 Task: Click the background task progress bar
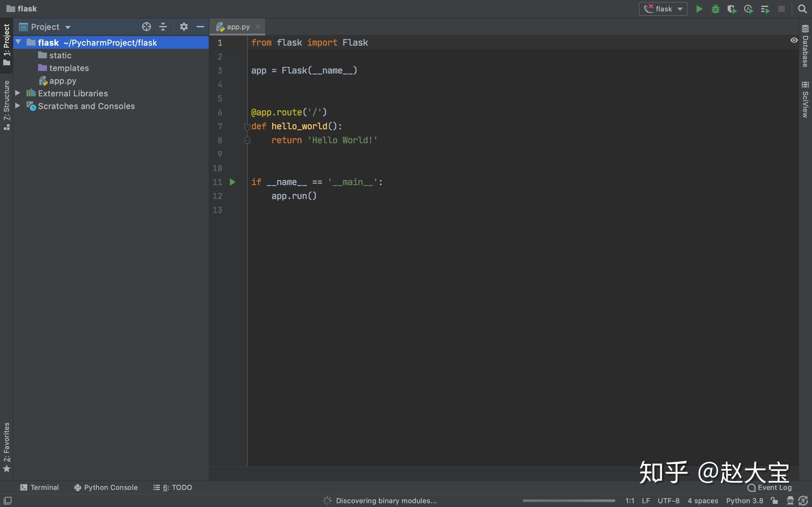tap(569, 501)
